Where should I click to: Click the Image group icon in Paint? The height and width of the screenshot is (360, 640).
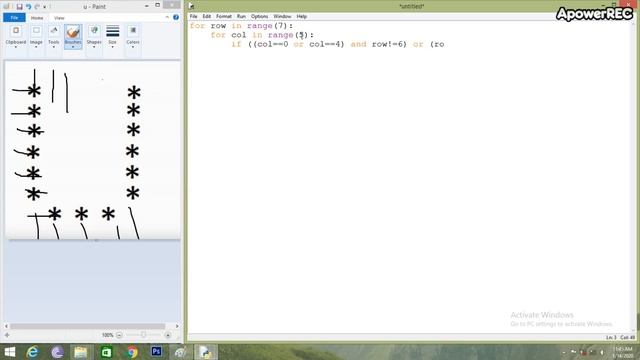coord(36,31)
